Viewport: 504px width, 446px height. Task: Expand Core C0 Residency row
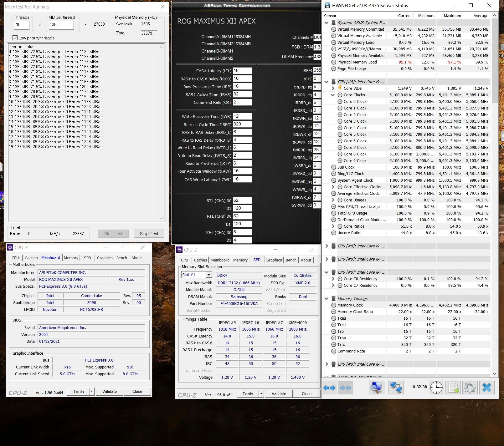[x=333, y=279]
